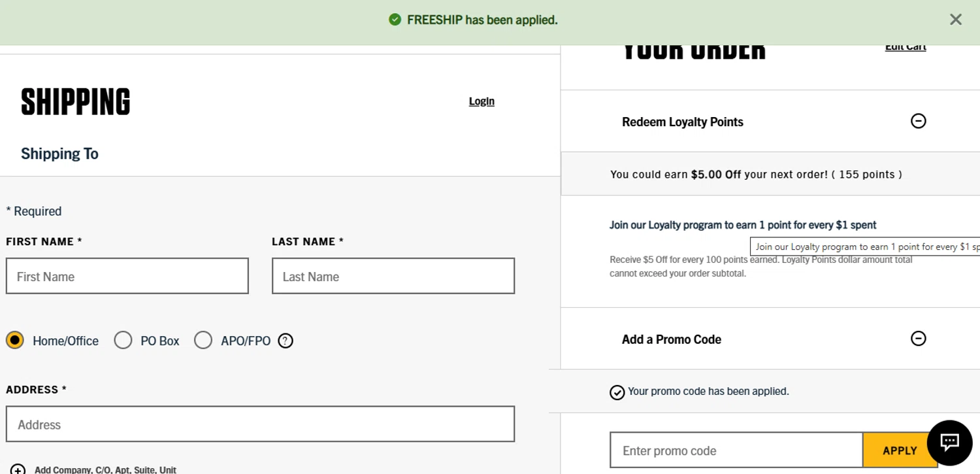Screen dimensions: 980x474
Task: Dismiss the FREESHIP applied notification banner
Action: point(955,20)
